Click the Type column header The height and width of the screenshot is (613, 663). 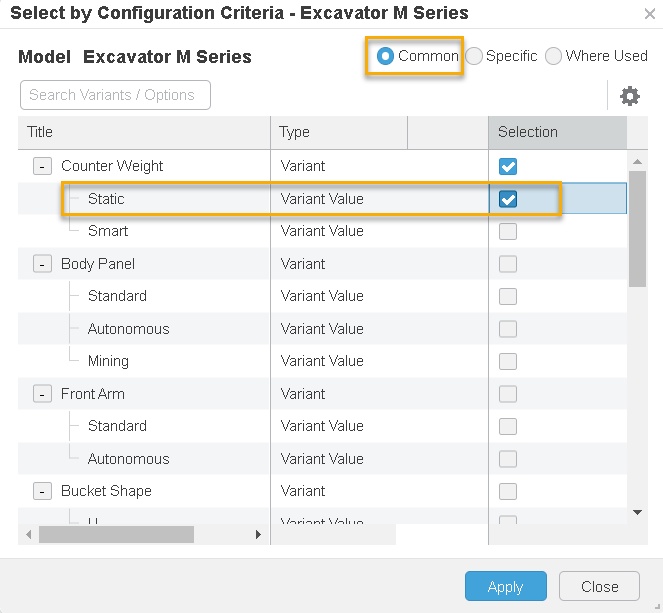pyautogui.click(x=338, y=132)
